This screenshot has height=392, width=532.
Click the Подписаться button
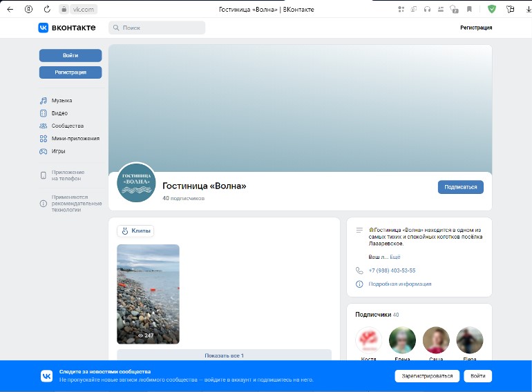pyautogui.click(x=460, y=187)
